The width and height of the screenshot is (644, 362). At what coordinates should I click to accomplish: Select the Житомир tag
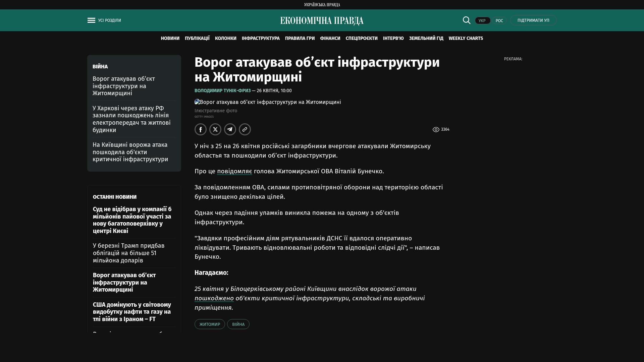click(x=210, y=324)
